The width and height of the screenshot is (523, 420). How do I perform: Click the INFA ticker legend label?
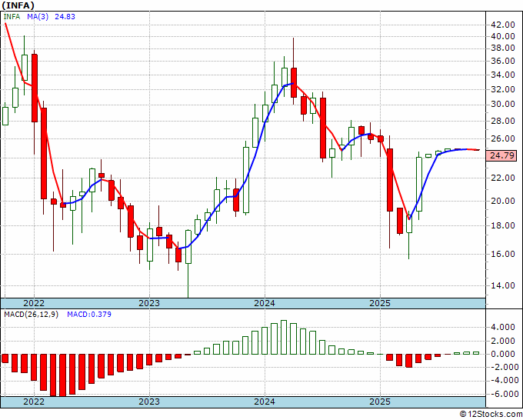click(12, 16)
